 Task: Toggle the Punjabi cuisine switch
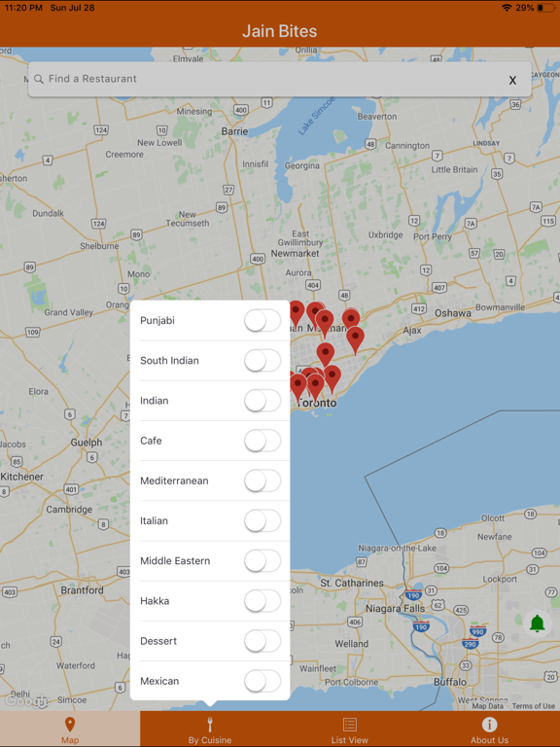[x=262, y=321]
